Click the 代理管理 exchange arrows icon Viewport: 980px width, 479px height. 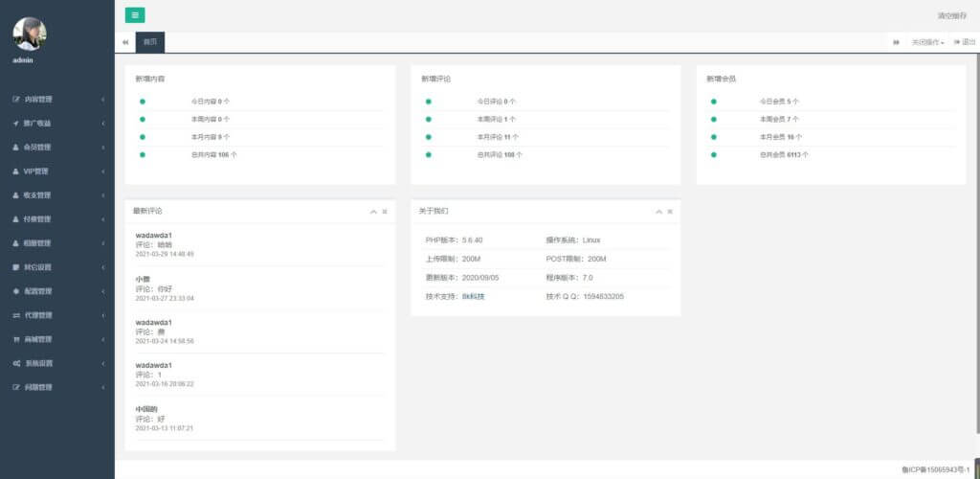[15, 315]
